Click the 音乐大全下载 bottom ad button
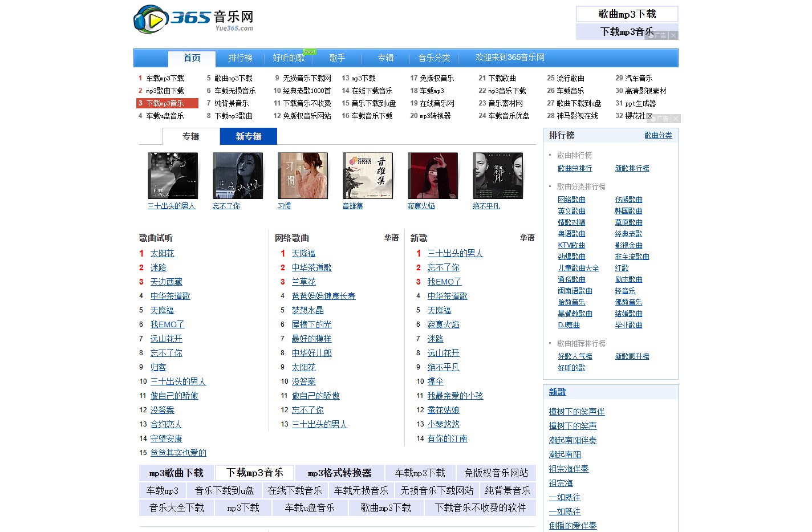The image size is (812, 532). 176,507
